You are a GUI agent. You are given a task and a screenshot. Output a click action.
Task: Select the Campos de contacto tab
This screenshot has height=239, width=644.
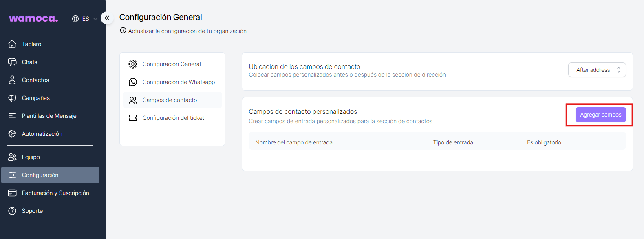[170, 100]
